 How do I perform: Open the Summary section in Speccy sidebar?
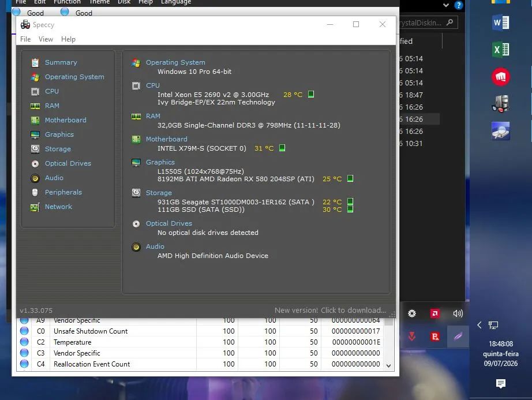click(x=61, y=62)
